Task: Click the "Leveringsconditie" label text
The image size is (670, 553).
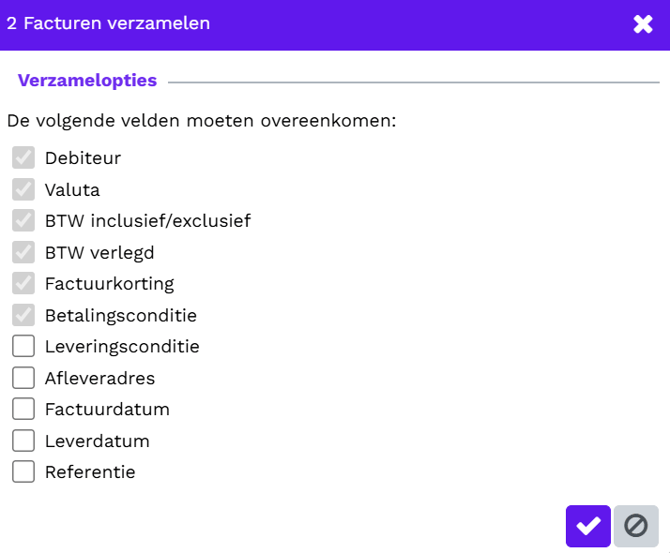Action: [122, 347]
